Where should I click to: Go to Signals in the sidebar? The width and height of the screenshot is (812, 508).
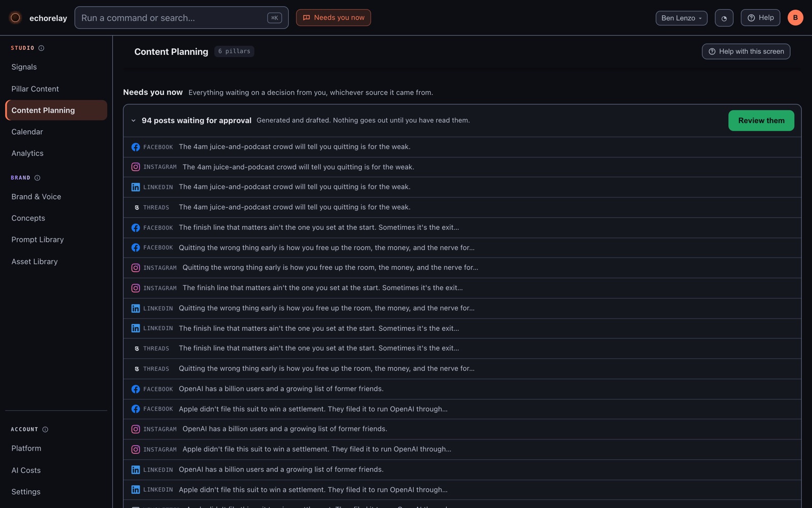pos(56,67)
